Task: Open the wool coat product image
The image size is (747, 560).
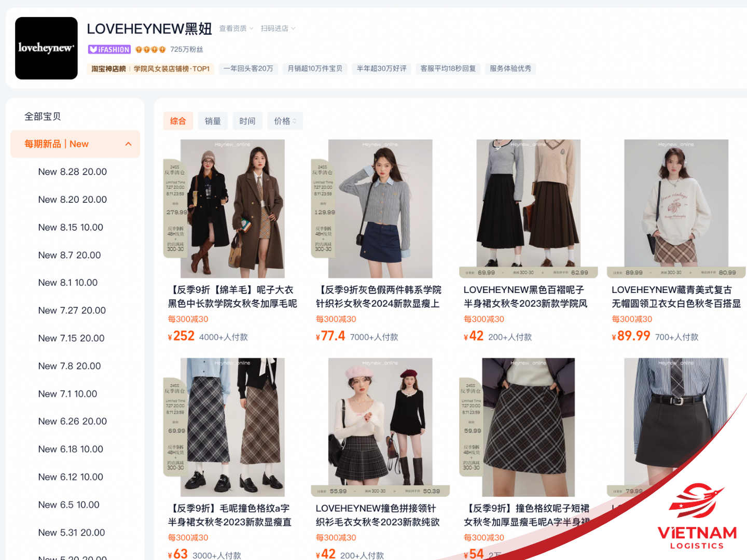Action: point(232,208)
